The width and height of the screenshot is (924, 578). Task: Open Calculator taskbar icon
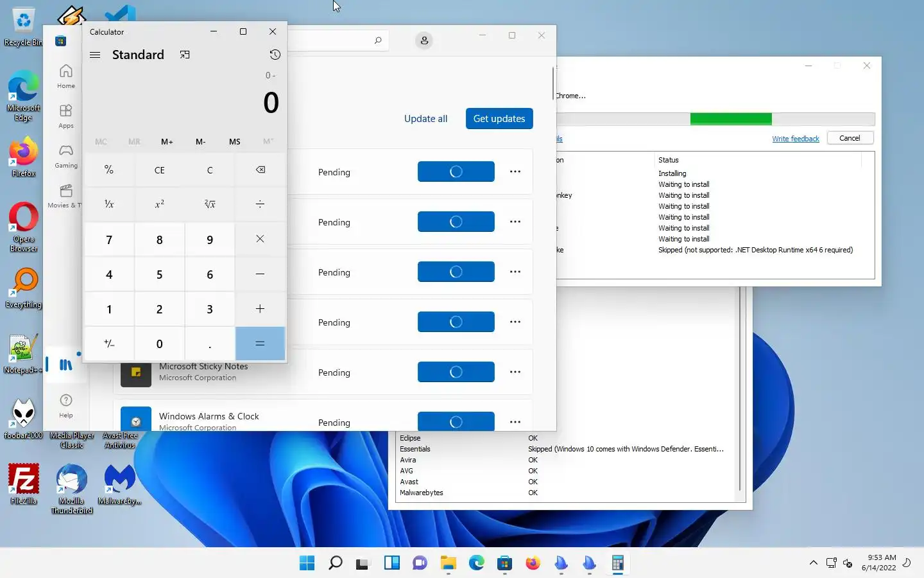(617, 563)
